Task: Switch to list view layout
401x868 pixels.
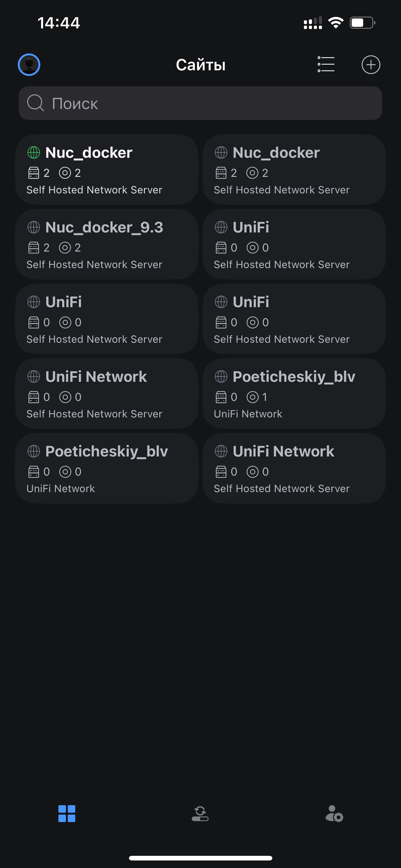Action: click(x=326, y=64)
